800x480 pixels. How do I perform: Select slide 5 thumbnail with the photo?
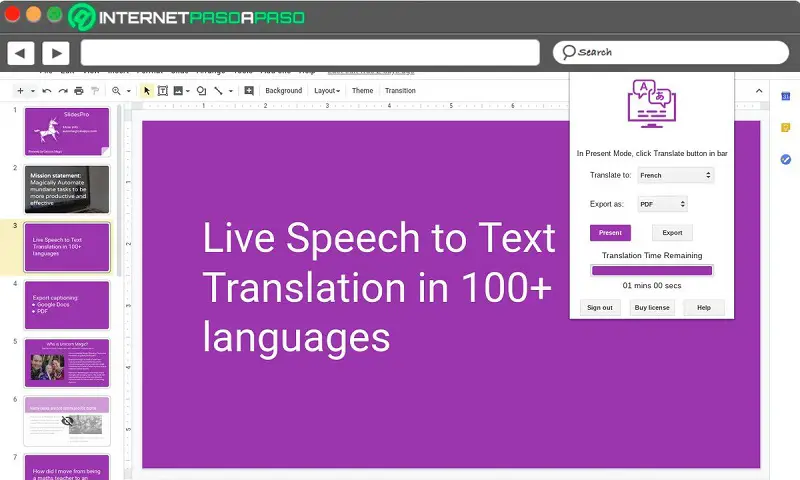pyautogui.click(x=67, y=363)
